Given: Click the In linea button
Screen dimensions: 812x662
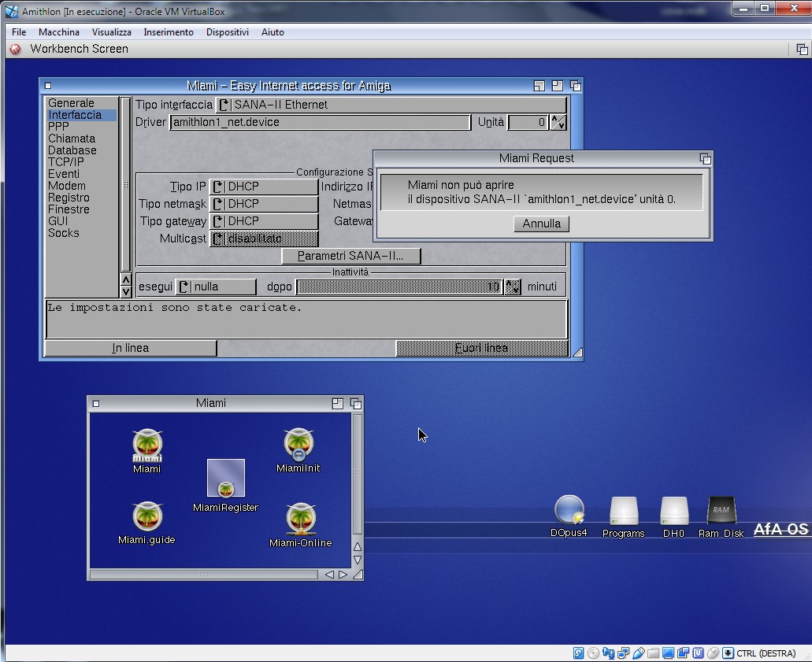Looking at the screenshot, I should coord(130,348).
